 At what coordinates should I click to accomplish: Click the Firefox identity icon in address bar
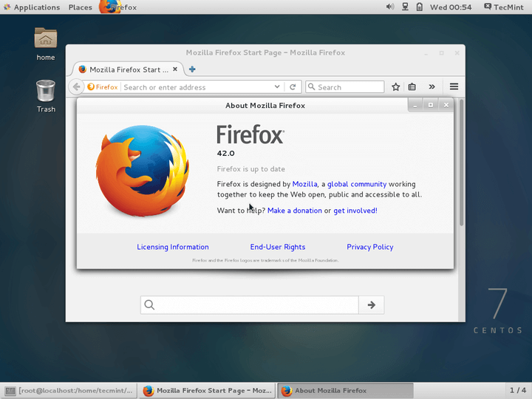tap(103, 87)
